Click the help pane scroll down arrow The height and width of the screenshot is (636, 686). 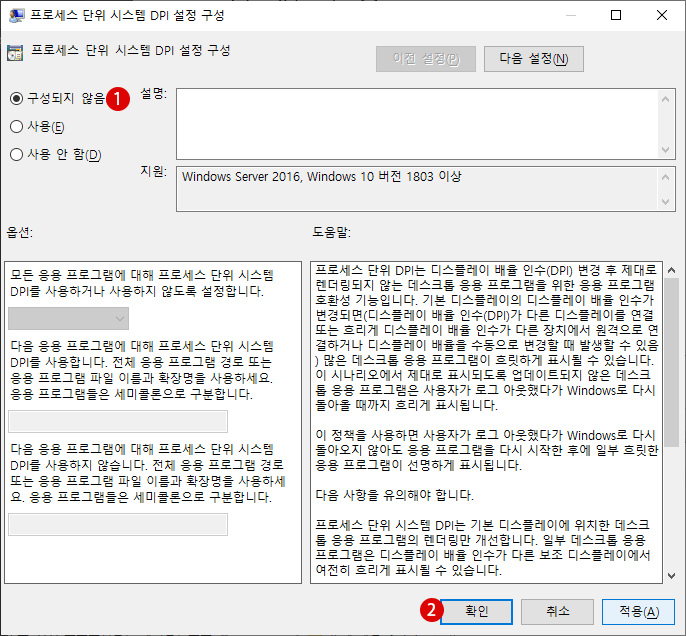pos(672,576)
